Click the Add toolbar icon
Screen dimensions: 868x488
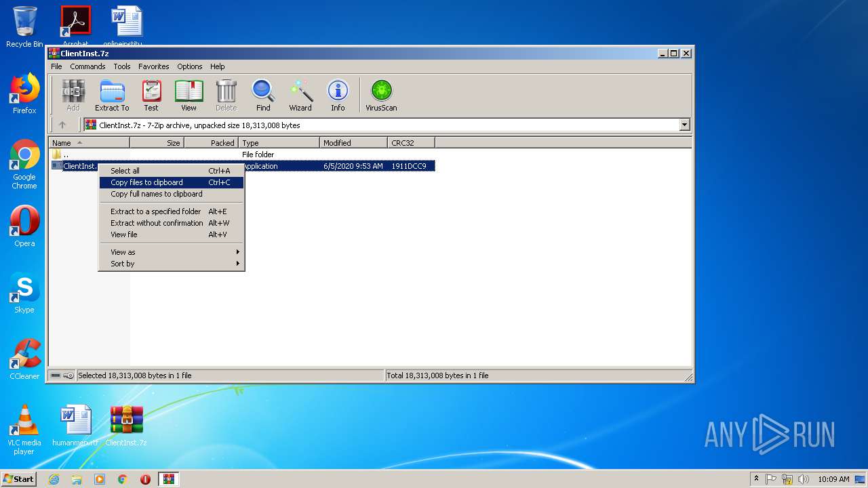pyautogui.click(x=73, y=95)
